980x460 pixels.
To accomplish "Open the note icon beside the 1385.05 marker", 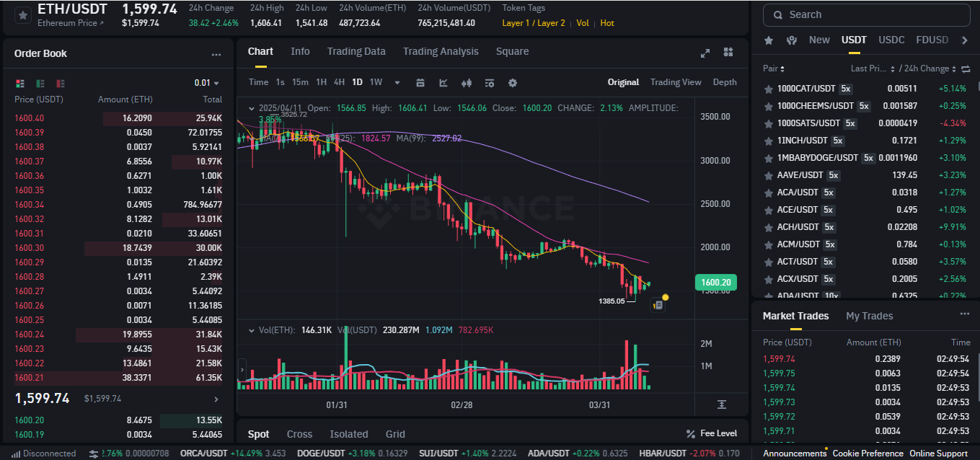I will [x=658, y=305].
